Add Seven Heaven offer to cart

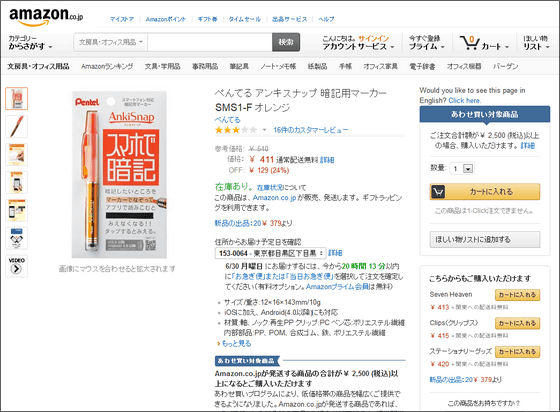pos(517,295)
